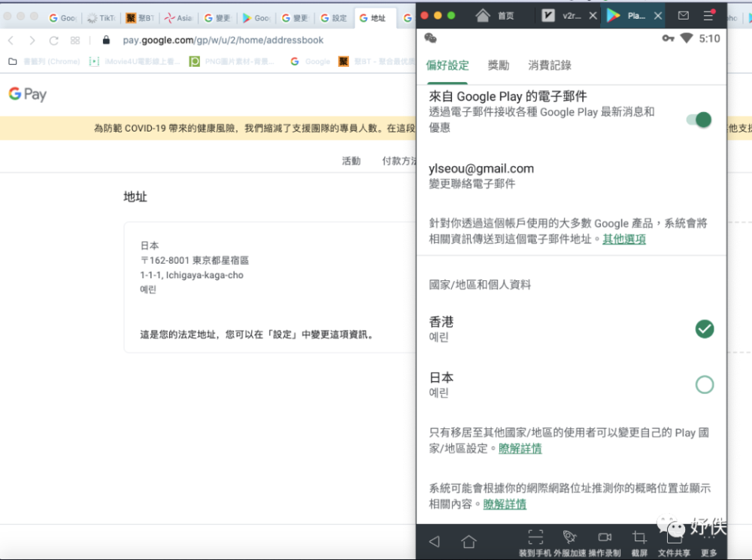The image size is (752, 560).
Task: Open the emulator mail envelope icon
Action: coord(684,15)
